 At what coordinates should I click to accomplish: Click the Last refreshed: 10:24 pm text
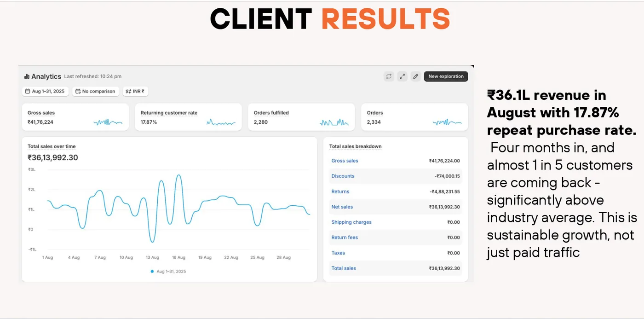[93, 76]
